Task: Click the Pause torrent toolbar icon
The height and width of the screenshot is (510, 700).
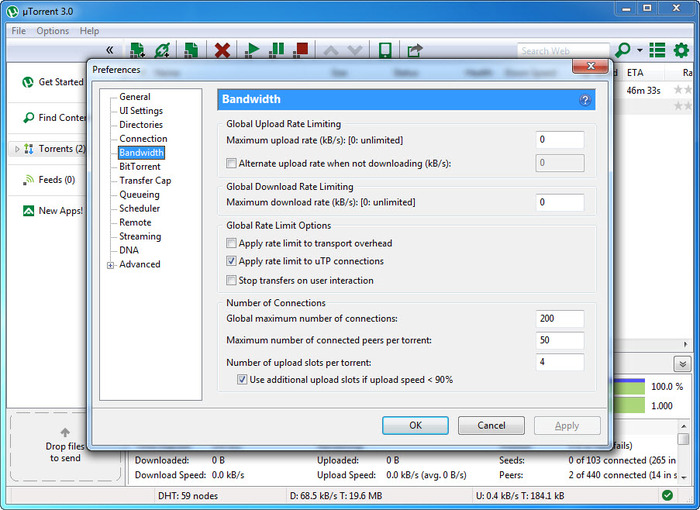Action: [x=276, y=50]
